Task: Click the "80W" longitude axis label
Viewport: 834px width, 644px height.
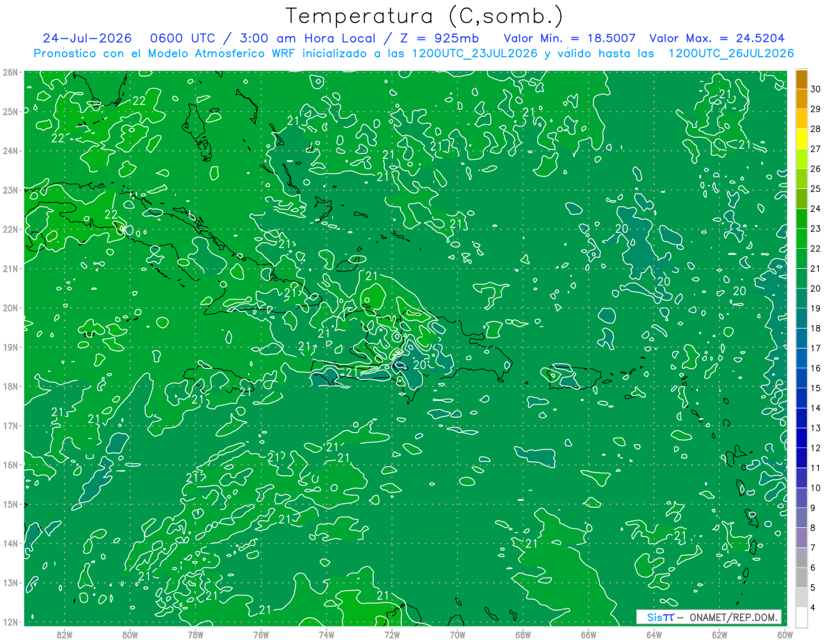Action: tap(130, 634)
